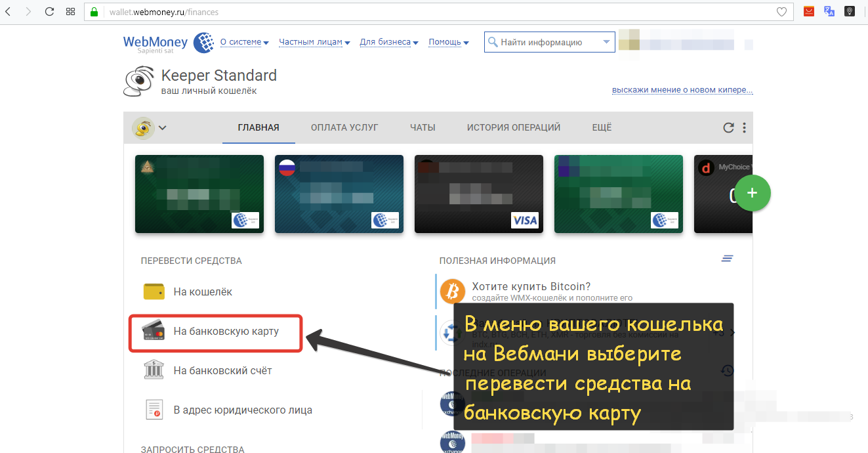
Task: Click the green plus add-wallet button
Action: [x=752, y=193]
